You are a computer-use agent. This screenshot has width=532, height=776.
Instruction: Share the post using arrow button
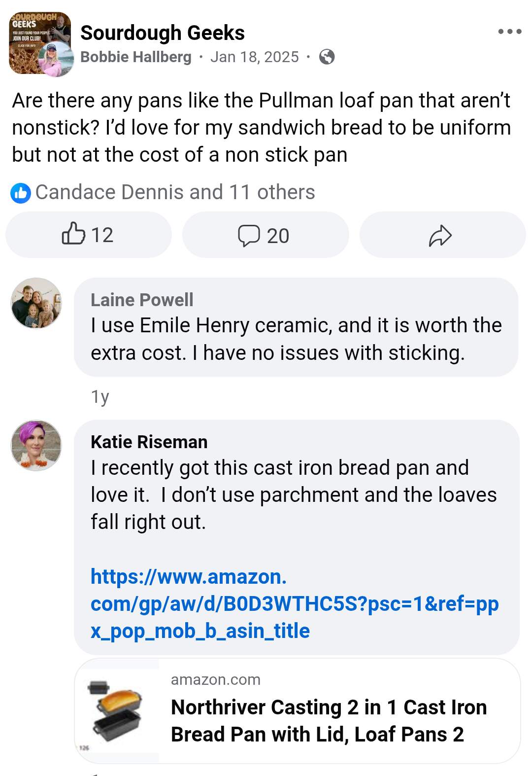click(x=441, y=235)
